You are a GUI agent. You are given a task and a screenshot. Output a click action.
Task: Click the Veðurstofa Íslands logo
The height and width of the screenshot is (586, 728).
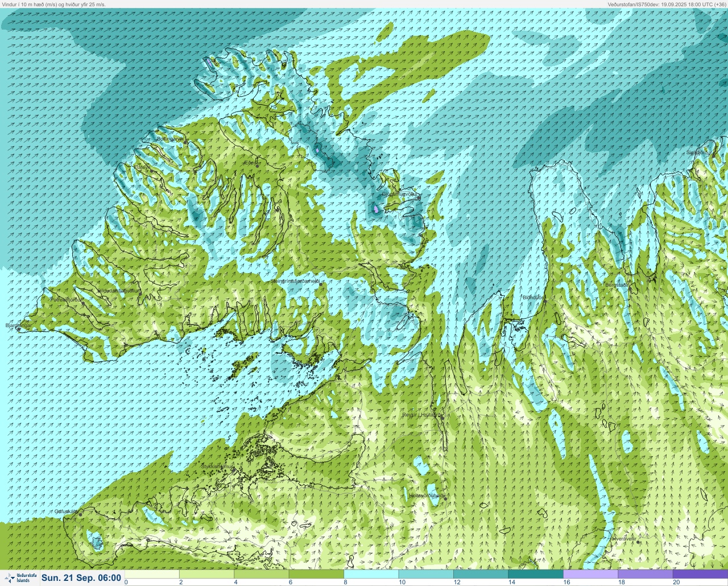click(x=20, y=577)
